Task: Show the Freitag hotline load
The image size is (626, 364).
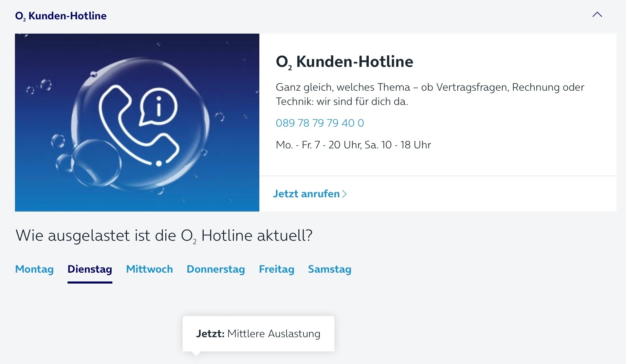Action: (276, 269)
